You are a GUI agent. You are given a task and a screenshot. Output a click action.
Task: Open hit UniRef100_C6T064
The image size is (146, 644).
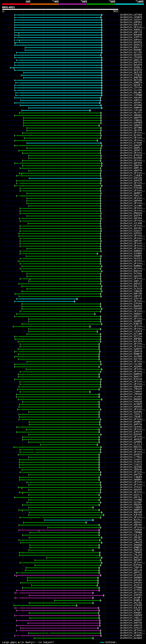[x=131, y=15]
